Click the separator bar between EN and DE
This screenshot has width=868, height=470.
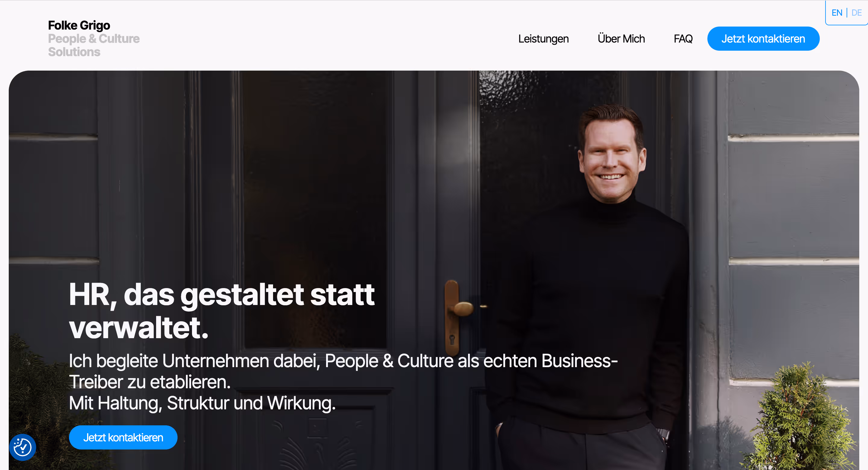click(x=847, y=13)
